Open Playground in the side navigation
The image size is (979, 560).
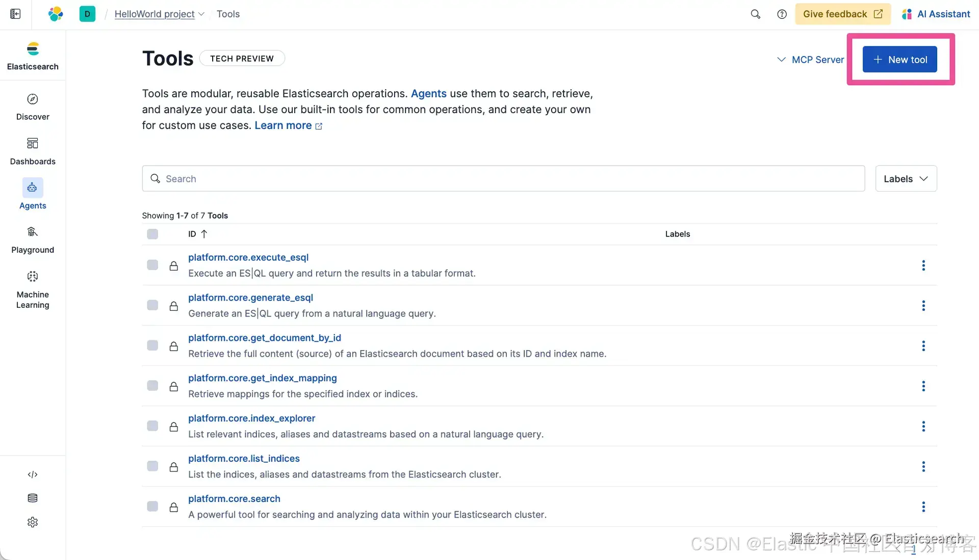[33, 232]
